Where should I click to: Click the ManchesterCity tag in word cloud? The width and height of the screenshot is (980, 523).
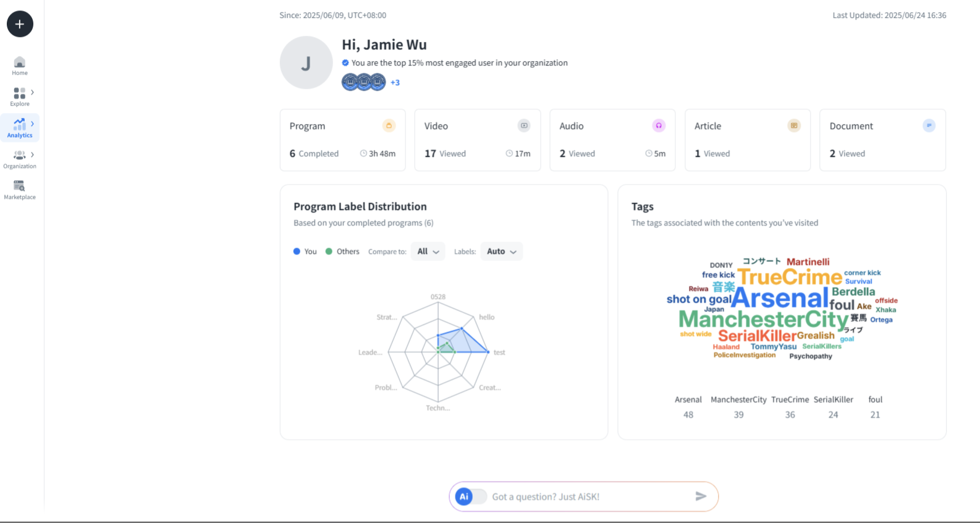click(x=763, y=320)
